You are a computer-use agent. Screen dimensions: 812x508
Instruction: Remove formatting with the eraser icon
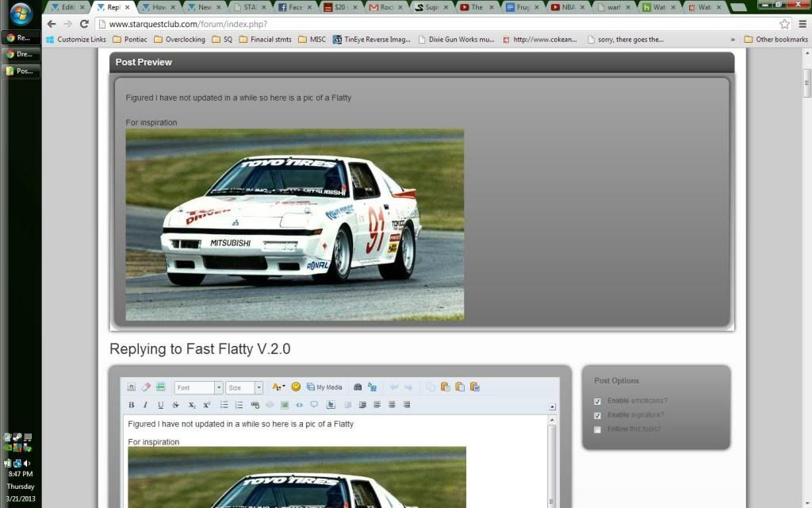[x=146, y=387]
